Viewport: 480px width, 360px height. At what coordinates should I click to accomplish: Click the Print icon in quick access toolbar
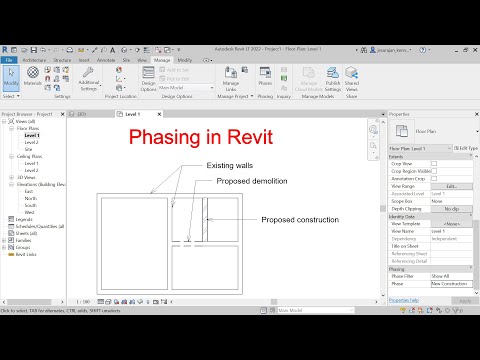tap(70, 50)
